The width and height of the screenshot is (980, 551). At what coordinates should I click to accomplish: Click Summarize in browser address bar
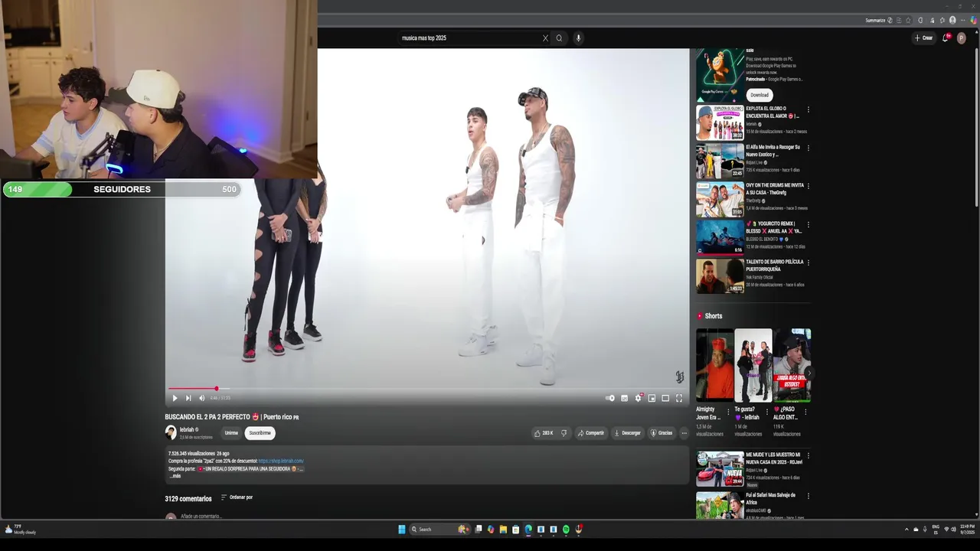[875, 21]
